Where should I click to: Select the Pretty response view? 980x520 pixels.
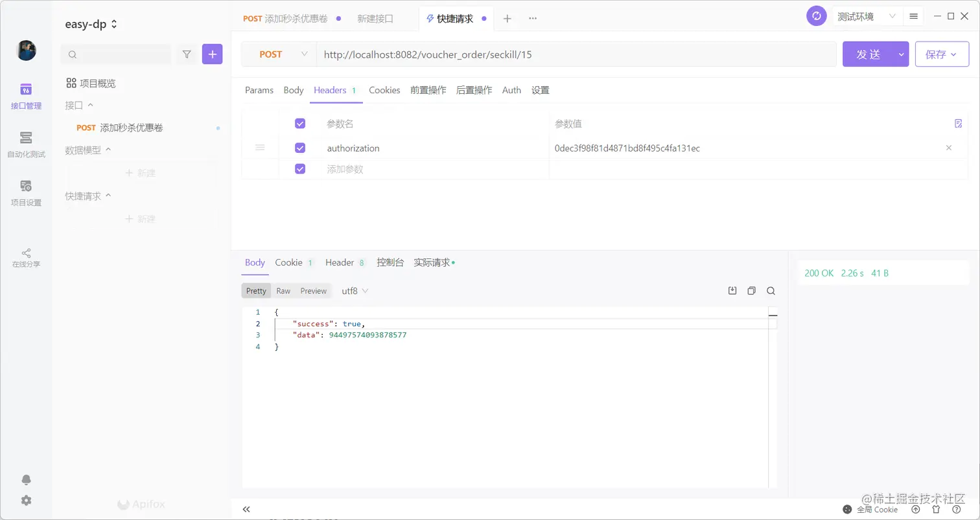[x=256, y=291]
